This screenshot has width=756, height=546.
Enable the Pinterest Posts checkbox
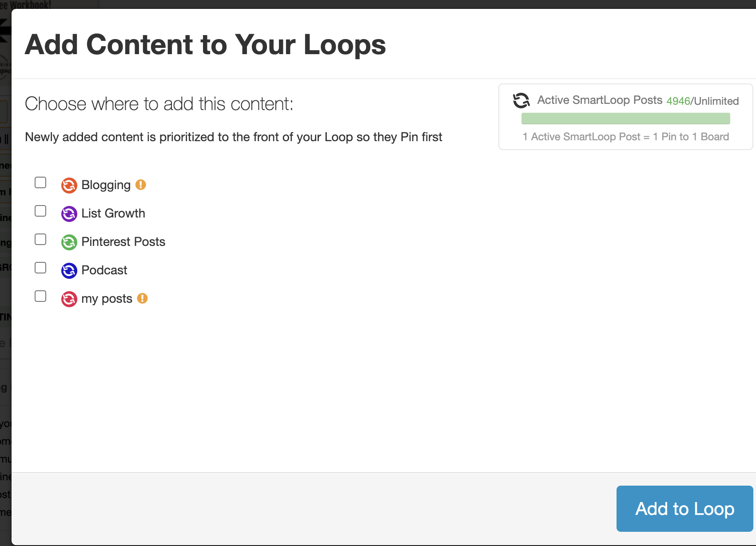pos(40,239)
